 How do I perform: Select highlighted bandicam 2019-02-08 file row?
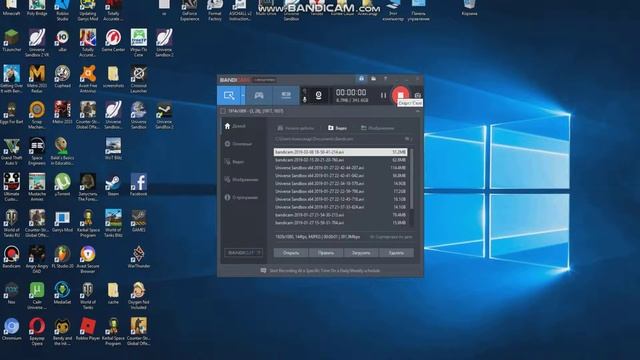coord(340,152)
